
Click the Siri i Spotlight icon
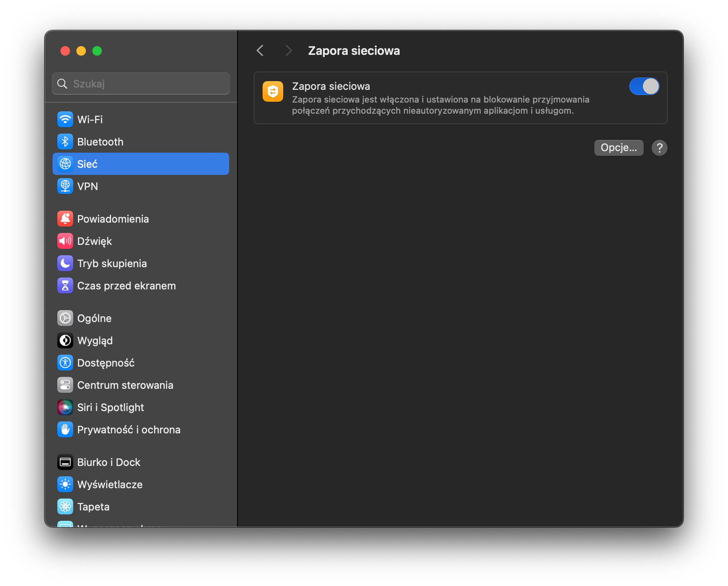65,407
